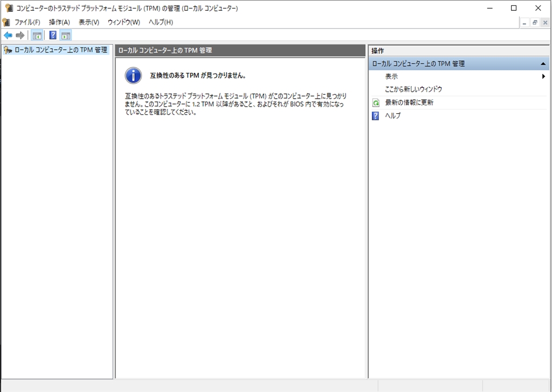Viewport: 552px width, 392px height.
Task: Open the blue question-mark Help toolbar icon
Action: (x=53, y=35)
